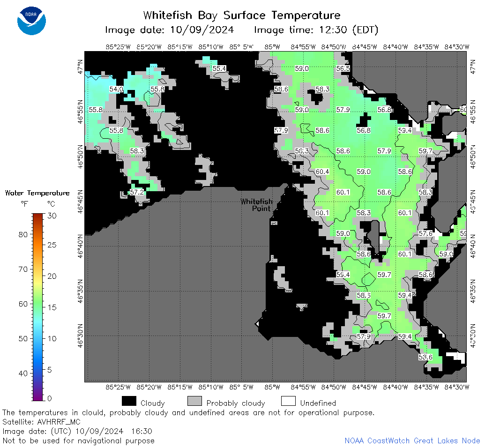This screenshot has width=485, height=448.
Task: Select the Whitefish Bay Surface Temperature title
Action: point(242,15)
